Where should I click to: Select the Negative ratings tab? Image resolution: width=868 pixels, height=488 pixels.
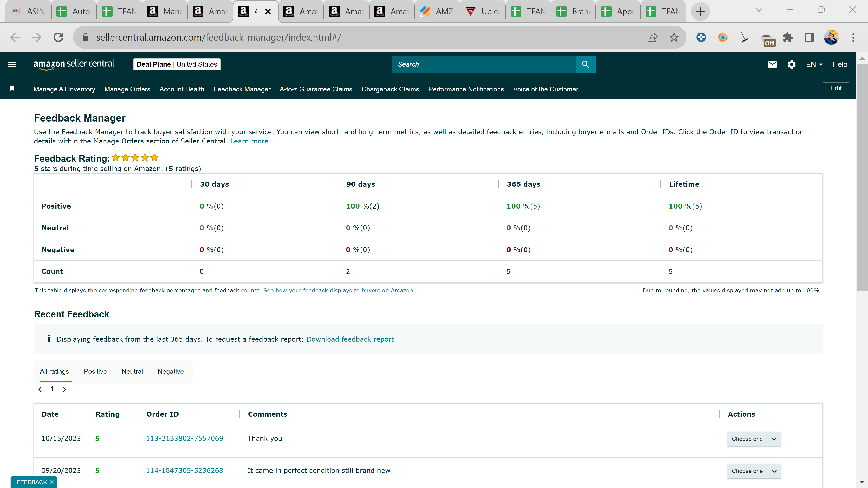(171, 371)
